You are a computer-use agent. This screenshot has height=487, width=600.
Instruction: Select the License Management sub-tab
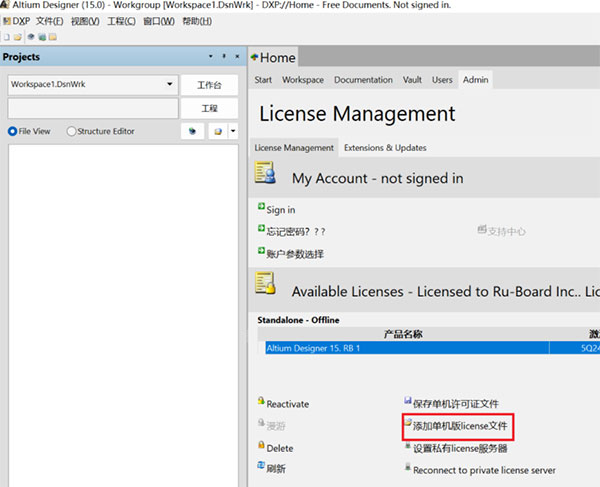tap(294, 148)
